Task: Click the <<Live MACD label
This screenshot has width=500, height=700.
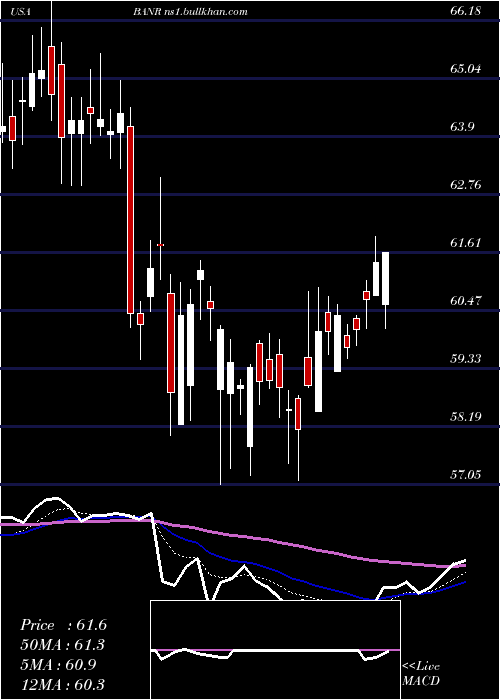Action: click(421, 673)
